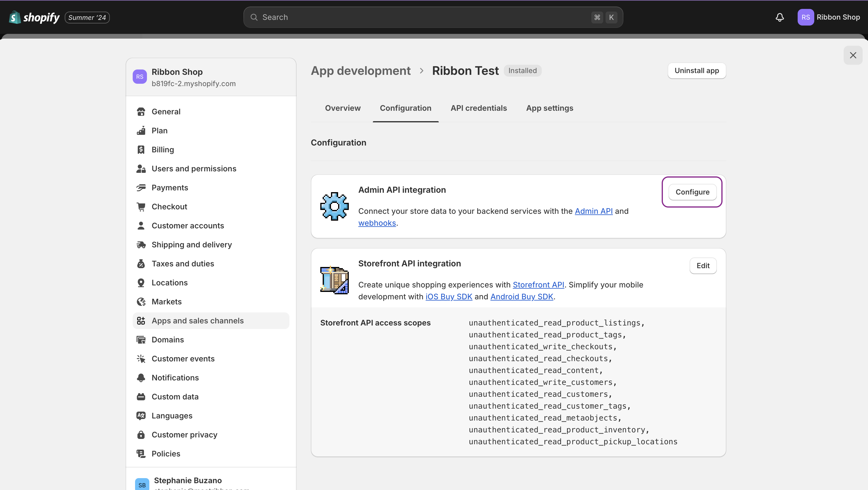Click the Apps and sales channels icon

coord(141,320)
